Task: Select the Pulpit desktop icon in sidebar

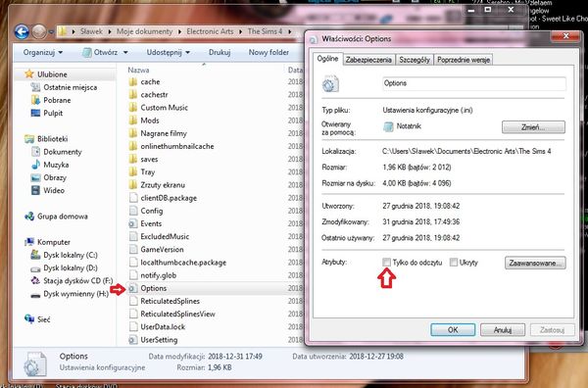Action: [35, 113]
